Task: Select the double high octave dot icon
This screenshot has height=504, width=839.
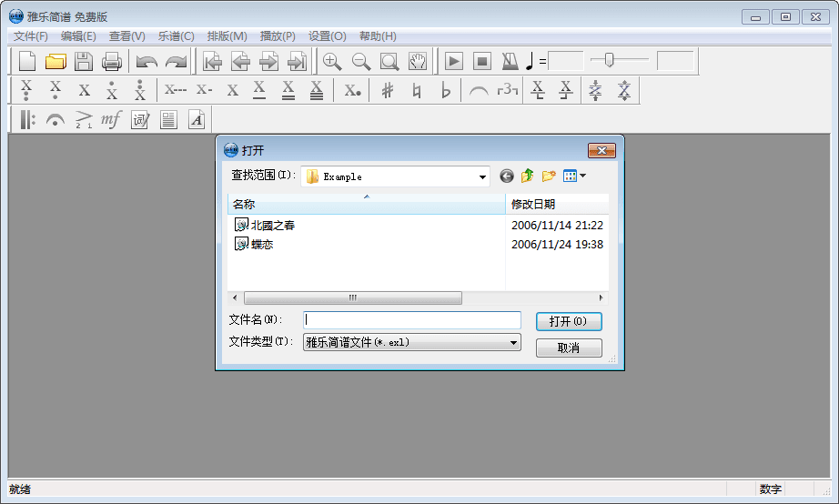Action: 139,90
